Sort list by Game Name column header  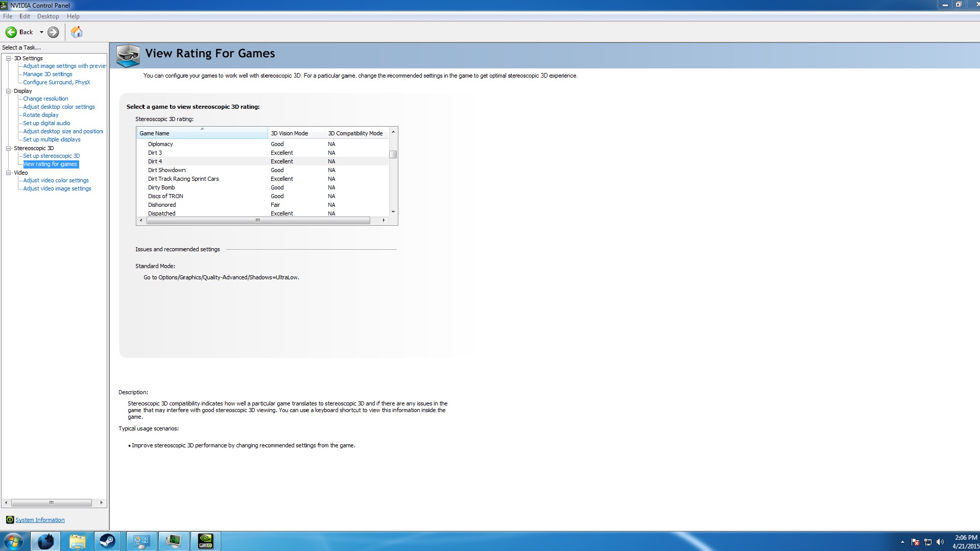(x=202, y=133)
